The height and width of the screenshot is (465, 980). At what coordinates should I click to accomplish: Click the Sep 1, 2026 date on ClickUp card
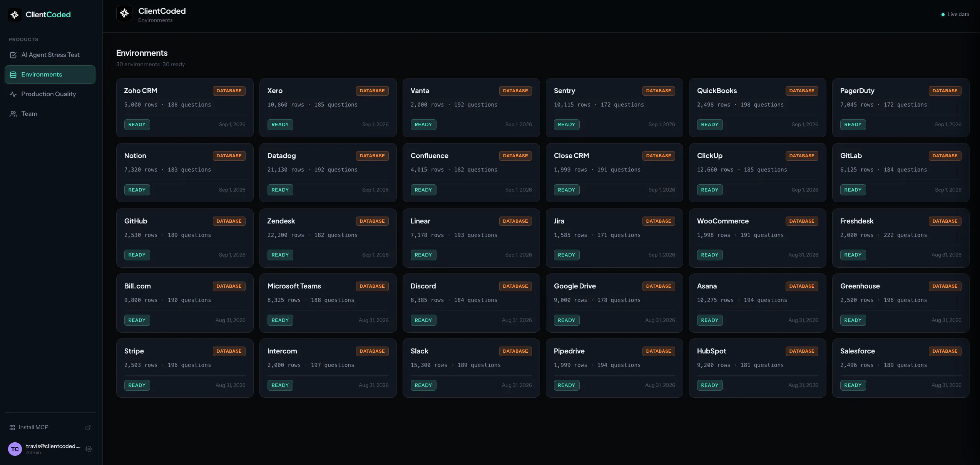coord(805,190)
